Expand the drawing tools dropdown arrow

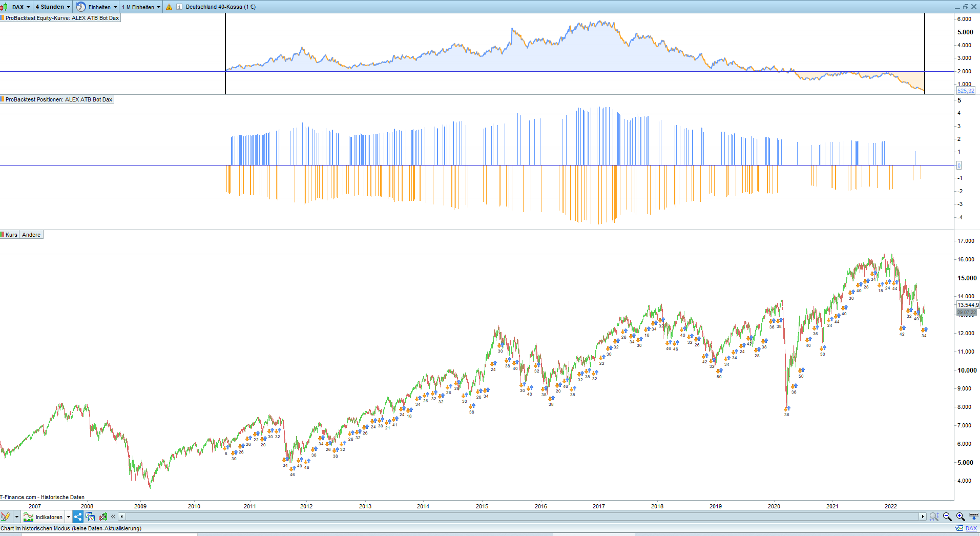[16, 517]
